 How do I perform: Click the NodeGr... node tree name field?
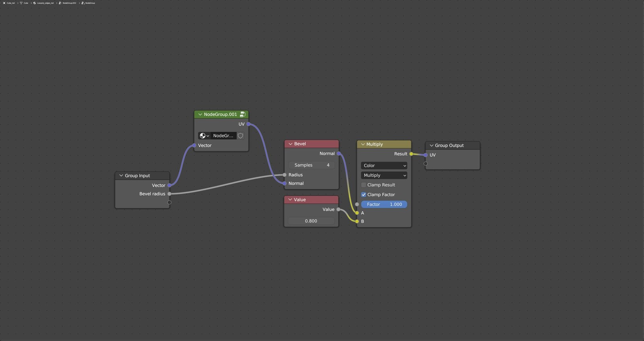[223, 136]
